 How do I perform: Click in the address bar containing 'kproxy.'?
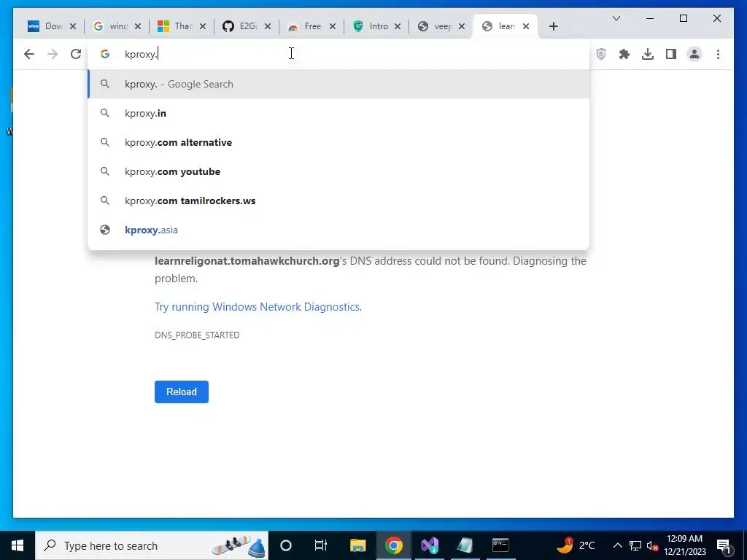[338, 54]
